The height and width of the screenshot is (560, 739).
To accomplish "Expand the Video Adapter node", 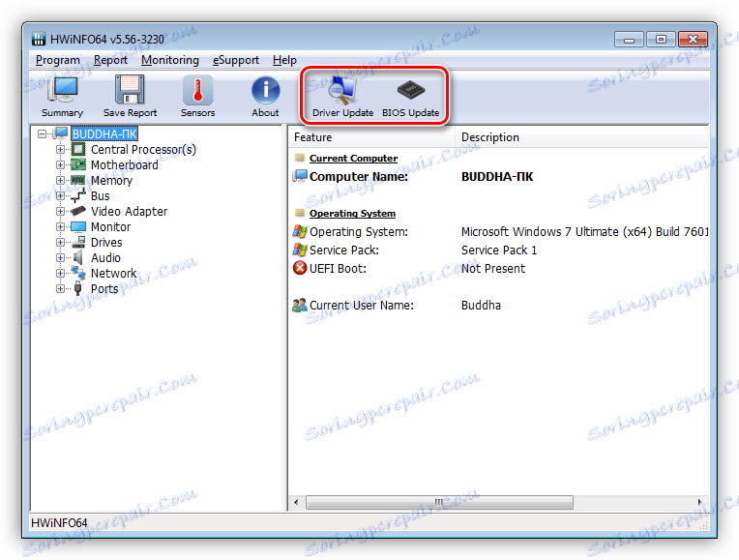I will click(x=60, y=211).
